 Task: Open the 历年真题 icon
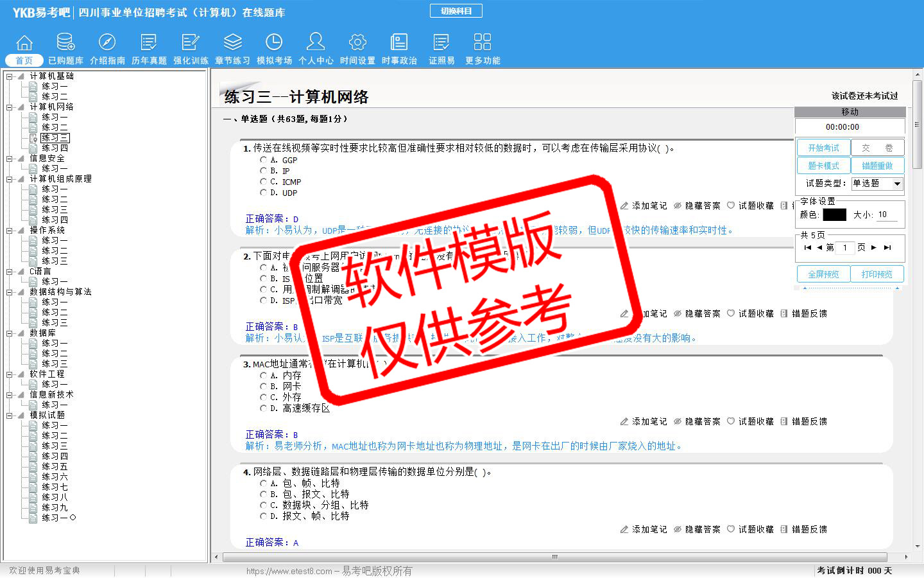(x=149, y=42)
